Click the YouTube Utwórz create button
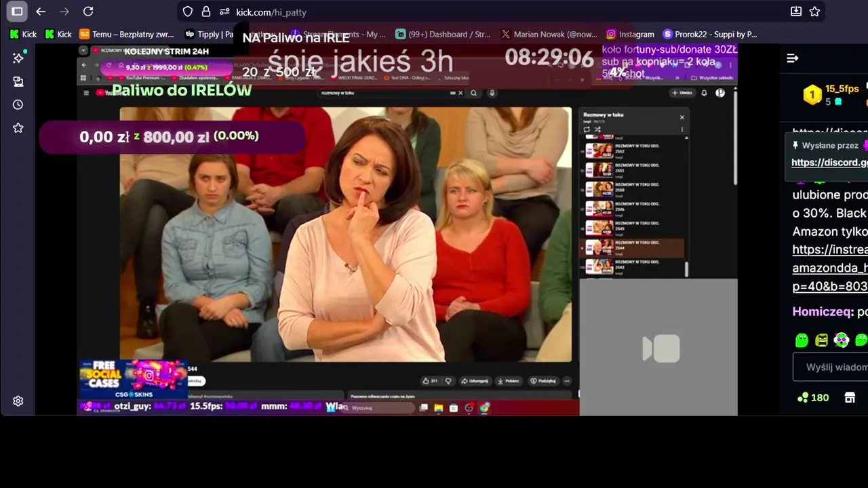Viewport: 868px width, 488px height. (x=682, y=93)
